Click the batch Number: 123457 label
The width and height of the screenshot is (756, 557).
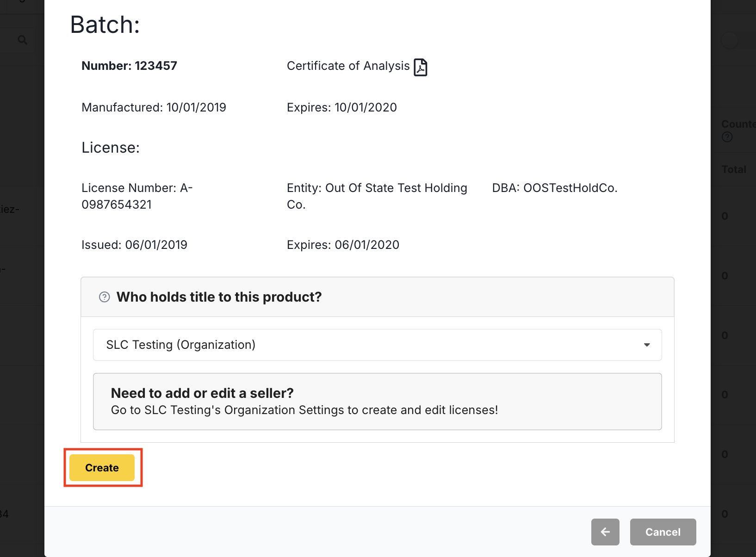pyautogui.click(x=129, y=66)
